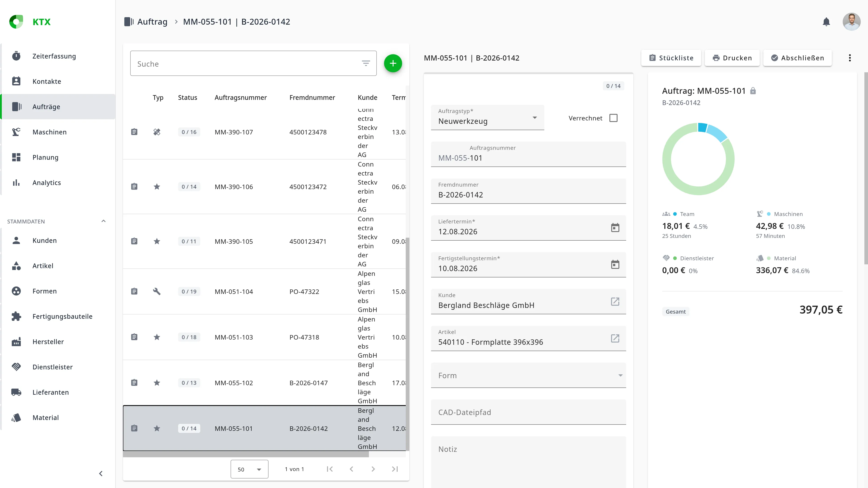Image resolution: width=868 pixels, height=488 pixels.
Task: Open Material in sidebar
Action: coord(58,418)
